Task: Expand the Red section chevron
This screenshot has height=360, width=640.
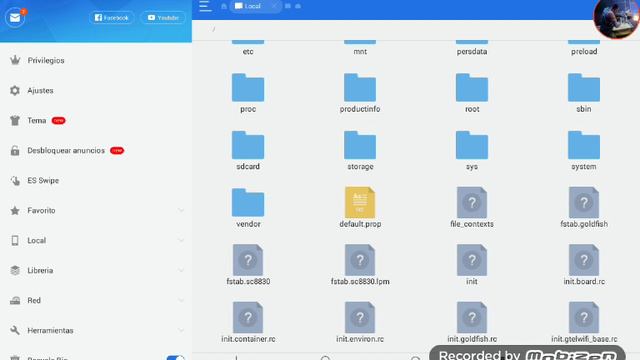Action: pyautogui.click(x=181, y=300)
